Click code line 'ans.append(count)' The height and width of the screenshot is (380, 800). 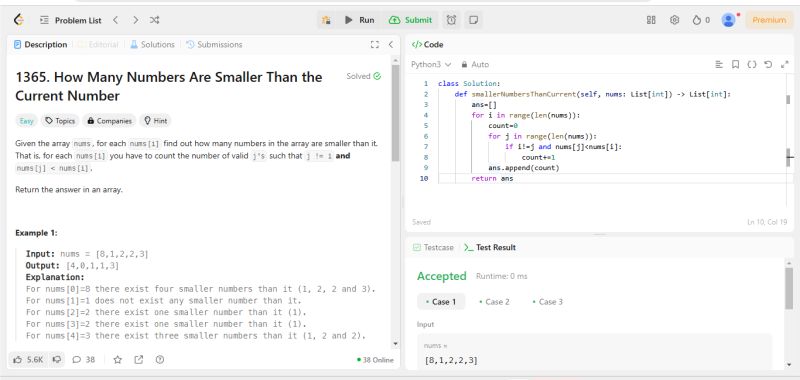(x=523, y=168)
